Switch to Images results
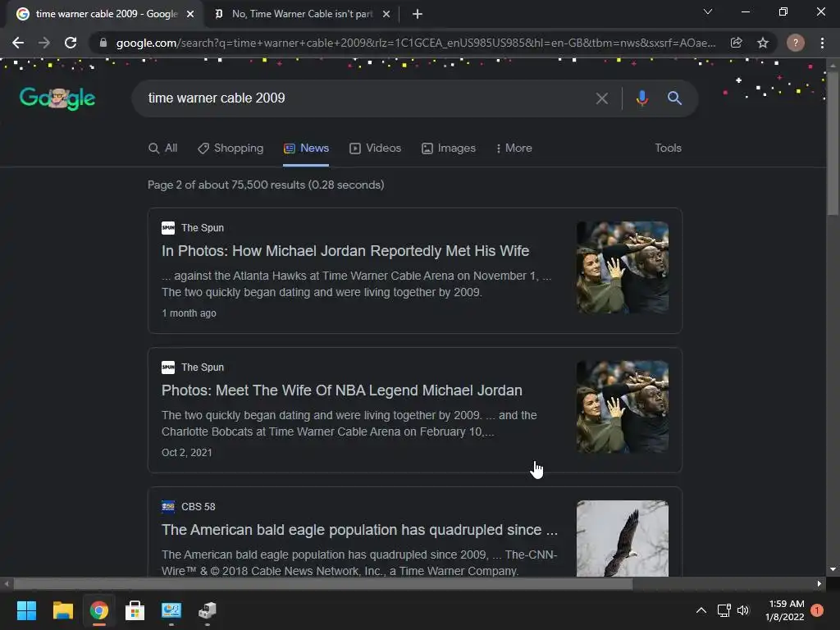This screenshot has width=840, height=630. click(449, 148)
